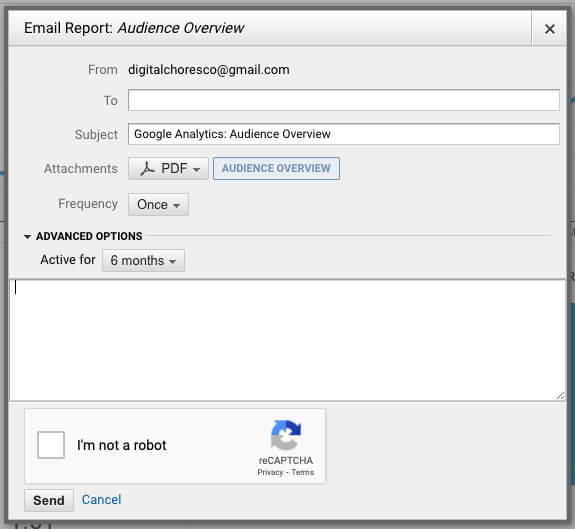The width and height of the screenshot is (575, 529).
Task: Click the To recipient field
Action: coord(344,100)
